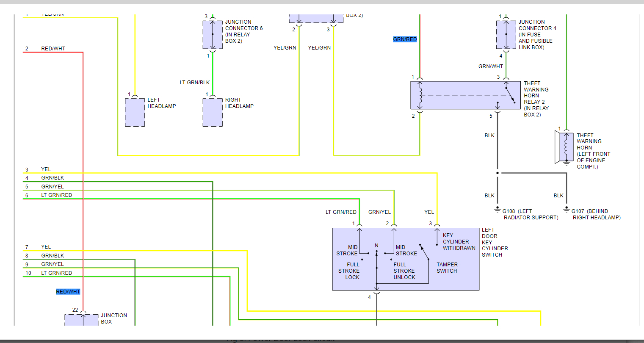The width and height of the screenshot is (644, 343).
Task: Select the highlighted RED/WHT wire label
Action: click(68, 292)
